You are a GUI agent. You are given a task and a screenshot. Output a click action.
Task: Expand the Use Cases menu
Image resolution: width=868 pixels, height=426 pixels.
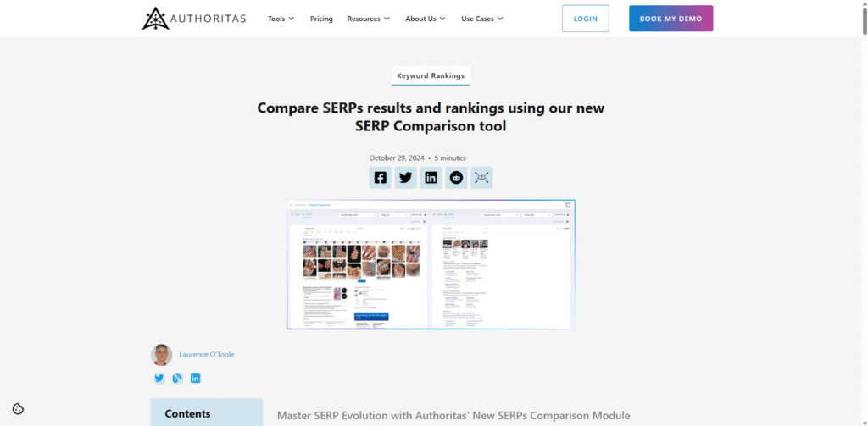pos(482,19)
